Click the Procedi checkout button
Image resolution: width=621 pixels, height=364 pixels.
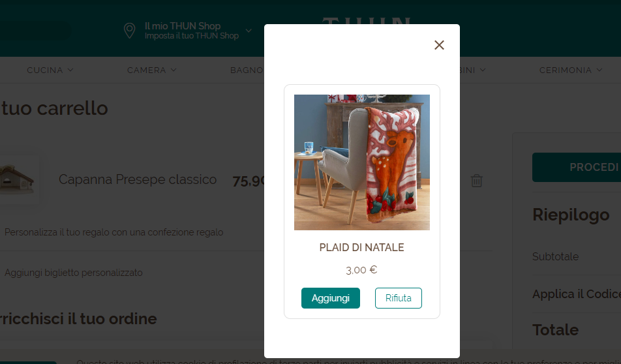click(577, 167)
